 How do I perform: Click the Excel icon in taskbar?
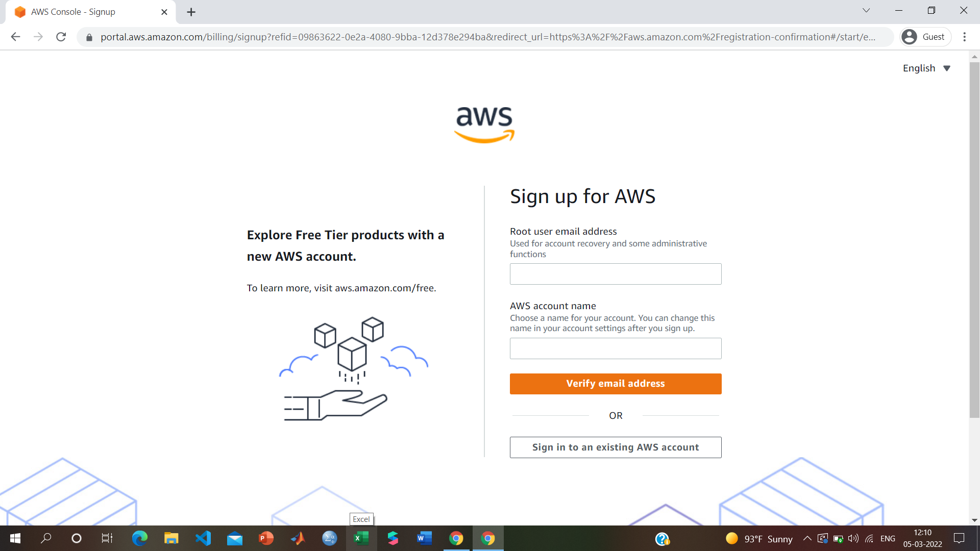click(361, 538)
